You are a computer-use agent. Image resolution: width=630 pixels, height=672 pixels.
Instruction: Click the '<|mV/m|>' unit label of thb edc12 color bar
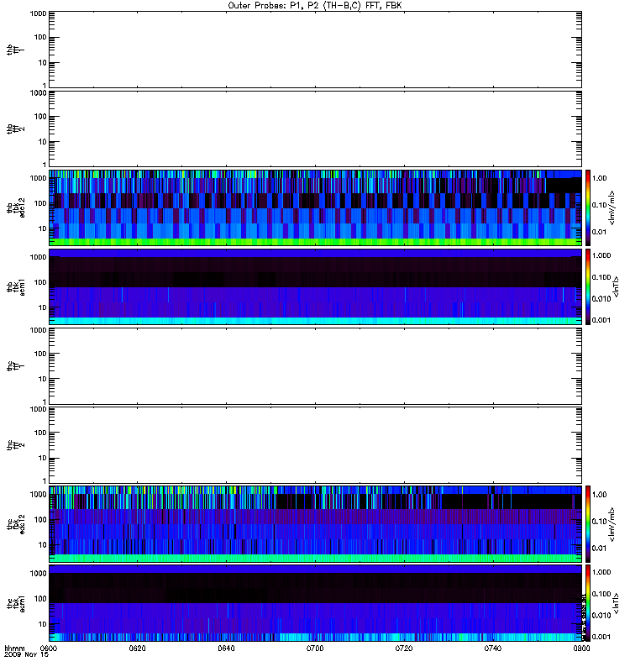point(612,207)
